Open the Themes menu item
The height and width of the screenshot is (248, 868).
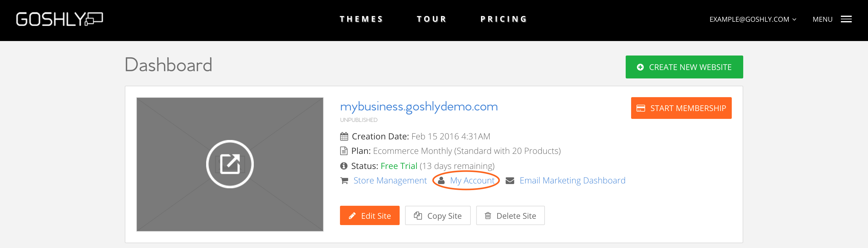(x=361, y=19)
